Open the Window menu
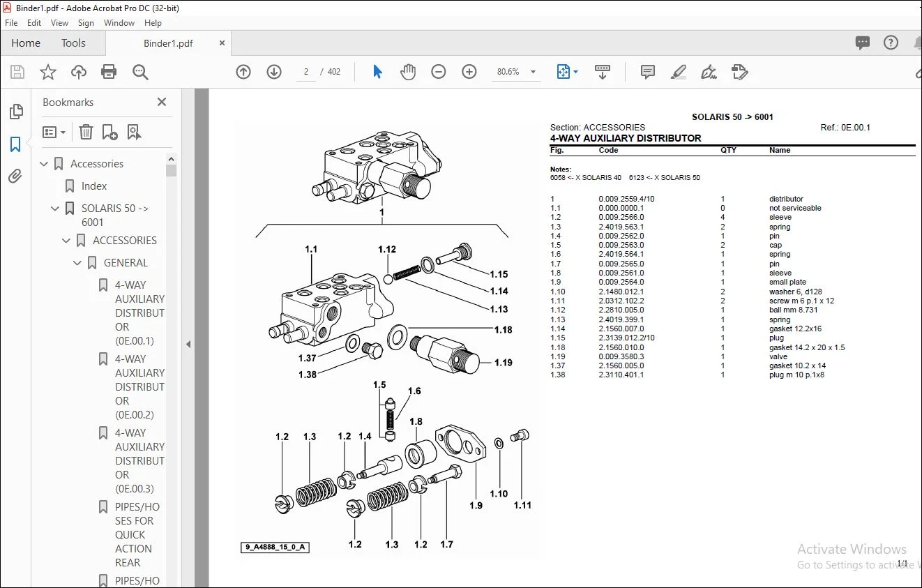Viewport: 922px width, 588px height. point(119,23)
